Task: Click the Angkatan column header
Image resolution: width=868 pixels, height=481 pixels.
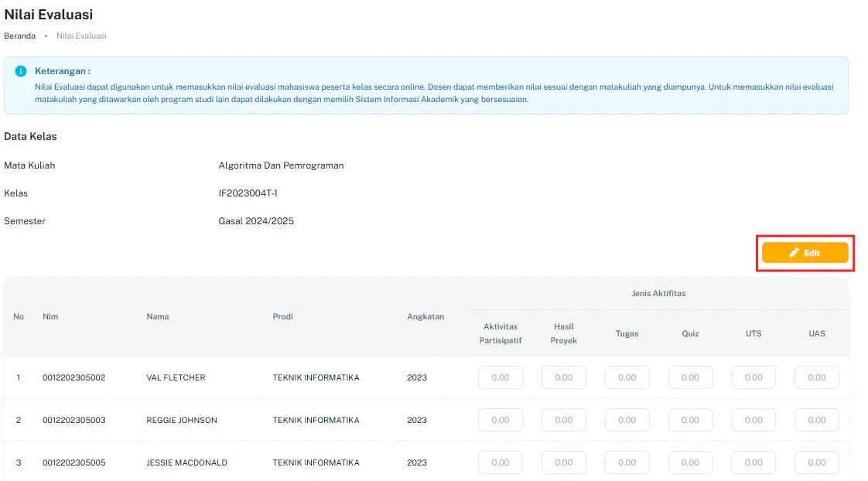Action: coord(425,316)
